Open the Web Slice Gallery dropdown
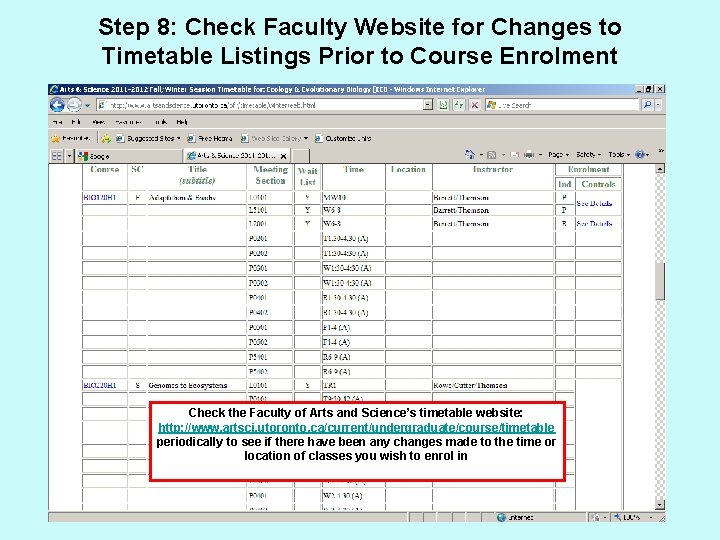 coord(275,138)
